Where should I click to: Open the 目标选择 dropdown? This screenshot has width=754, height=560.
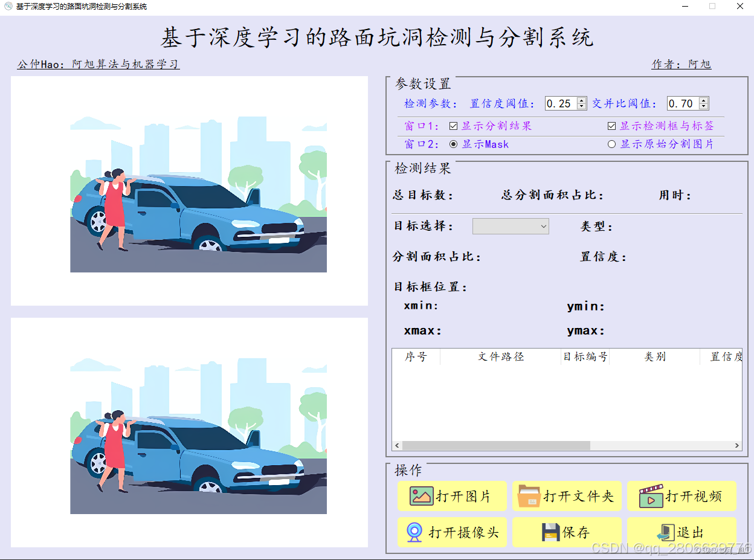[x=543, y=226]
